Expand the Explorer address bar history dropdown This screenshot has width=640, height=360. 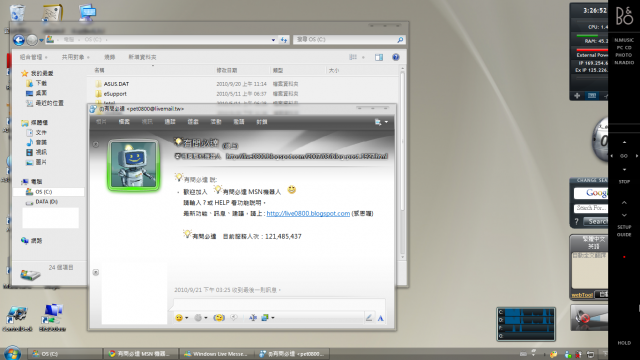(x=273, y=40)
